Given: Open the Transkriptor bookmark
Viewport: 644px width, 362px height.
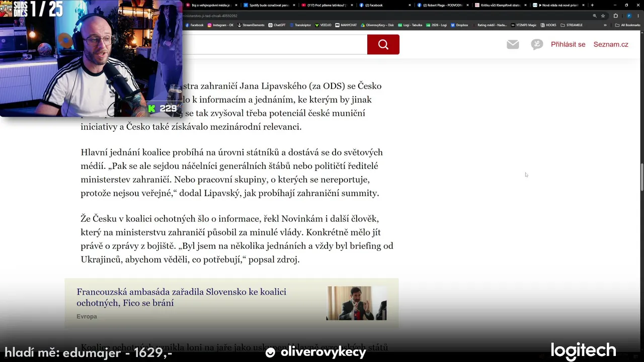Looking at the screenshot, I should (300, 25).
